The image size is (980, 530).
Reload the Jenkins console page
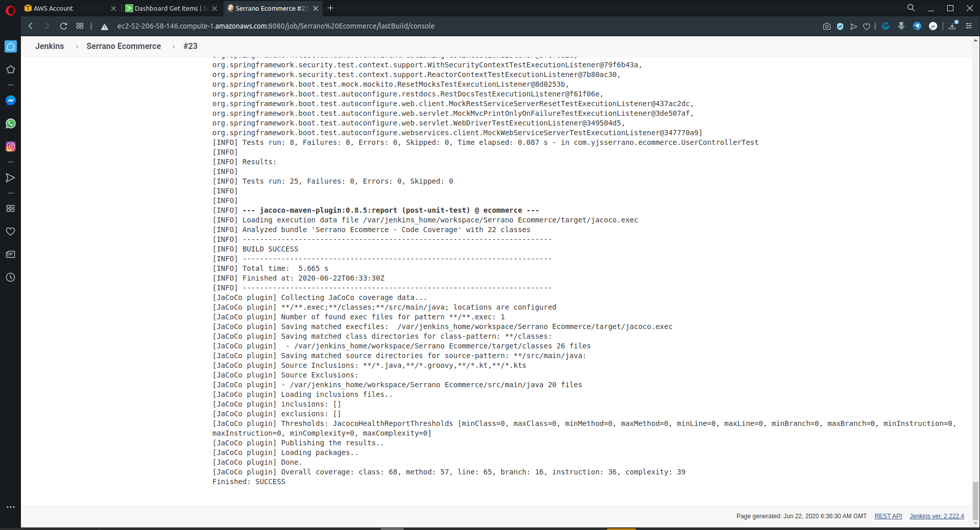pos(63,26)
